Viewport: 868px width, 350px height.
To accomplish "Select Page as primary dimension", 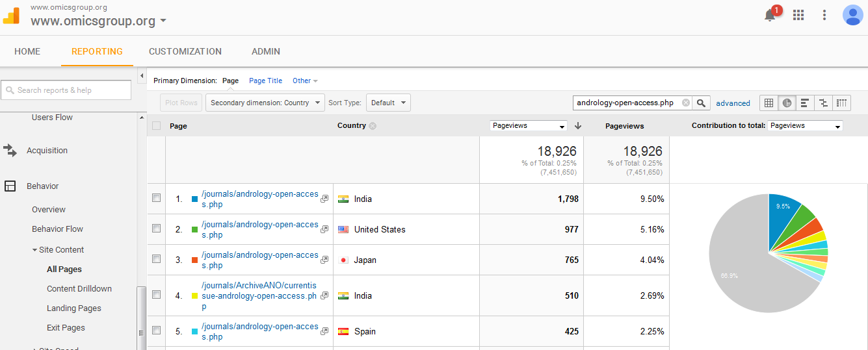I will tap(230, 81).
